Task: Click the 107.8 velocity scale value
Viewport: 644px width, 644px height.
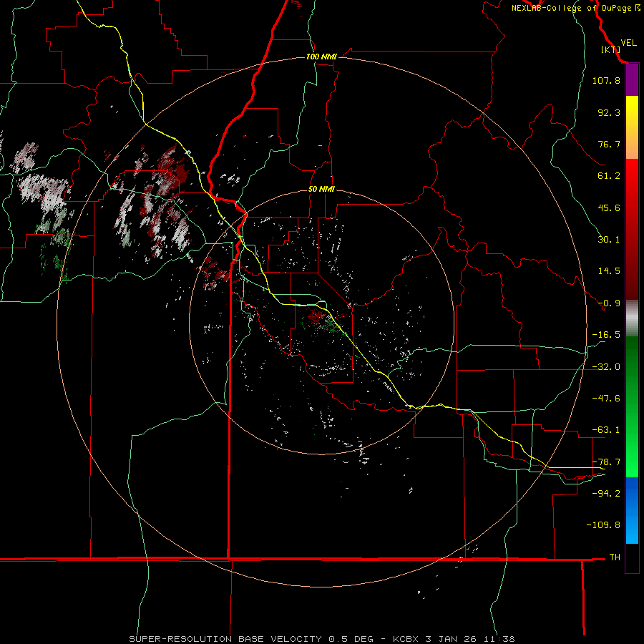Action: point(606,80)
